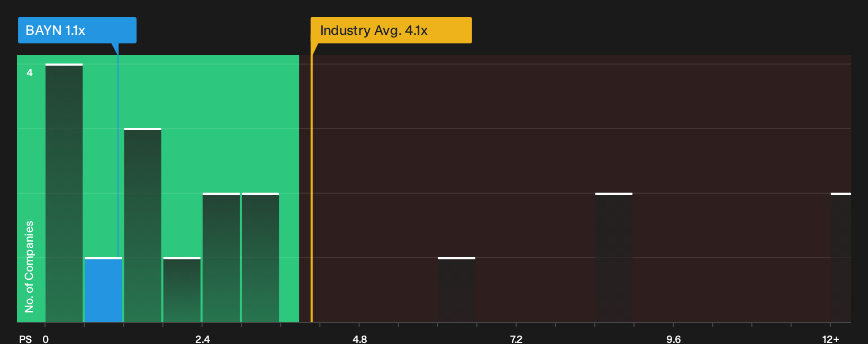Click the dark bar left of 9.6
The image size is (868, 344).
tap(614, 257)
